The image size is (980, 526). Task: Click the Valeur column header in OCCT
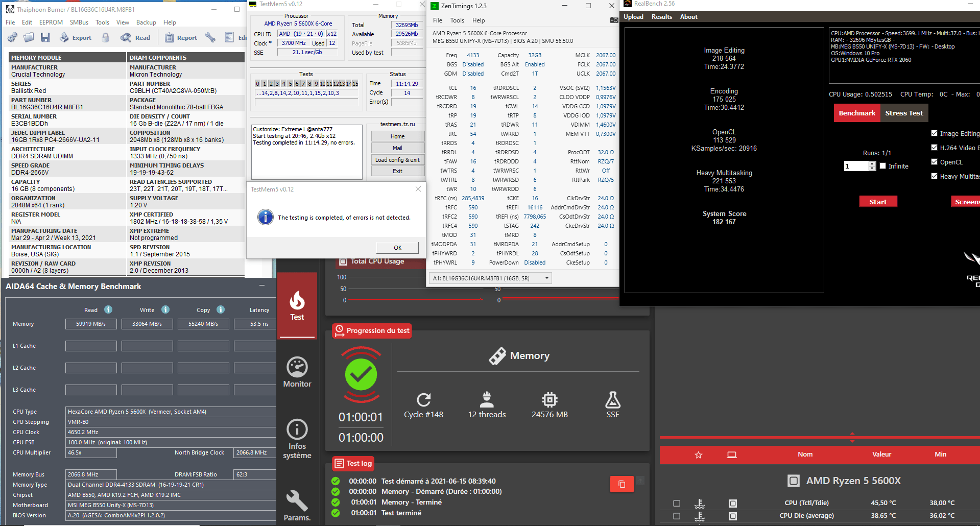[881, 455]
